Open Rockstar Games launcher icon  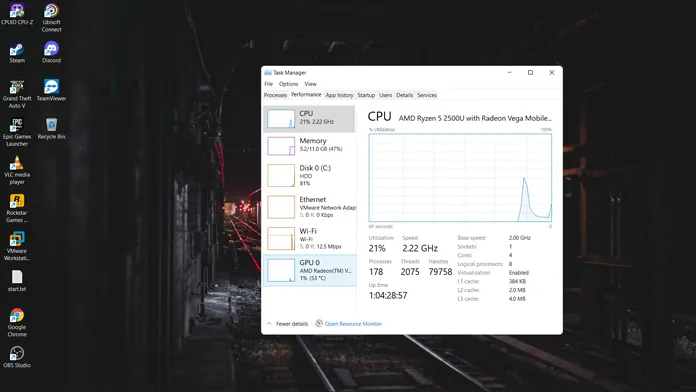click(x=17, y=209)
